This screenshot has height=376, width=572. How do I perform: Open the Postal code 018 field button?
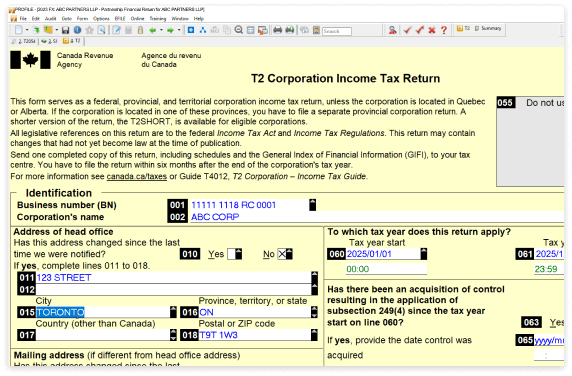click(314, 335)
